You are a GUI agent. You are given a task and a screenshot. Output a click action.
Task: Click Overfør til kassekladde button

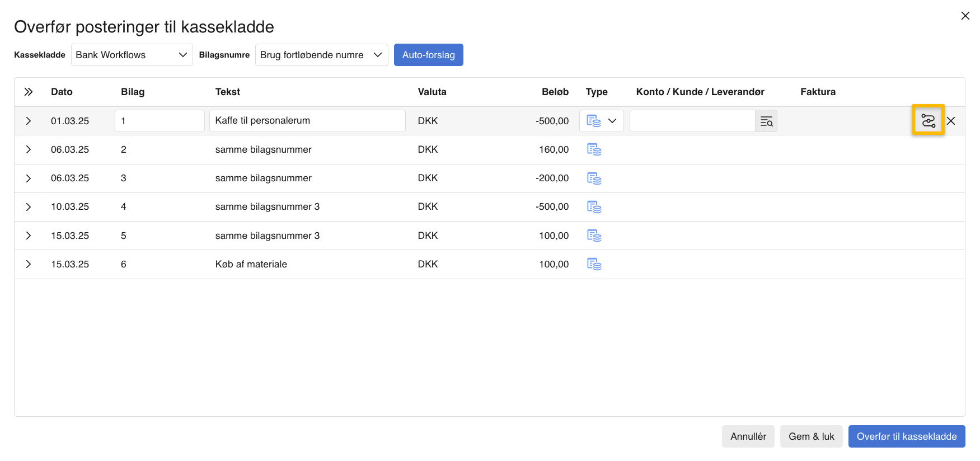click(906, 436)
